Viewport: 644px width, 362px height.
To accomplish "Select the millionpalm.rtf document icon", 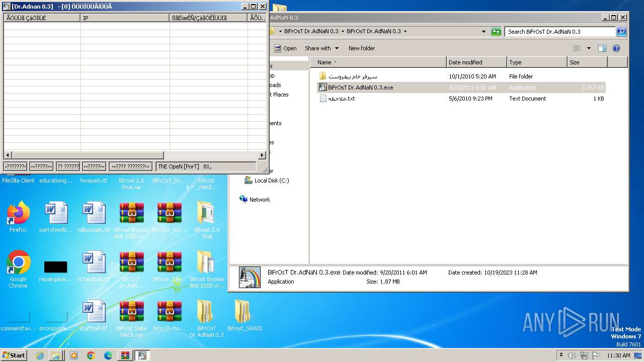I will 94,217.
